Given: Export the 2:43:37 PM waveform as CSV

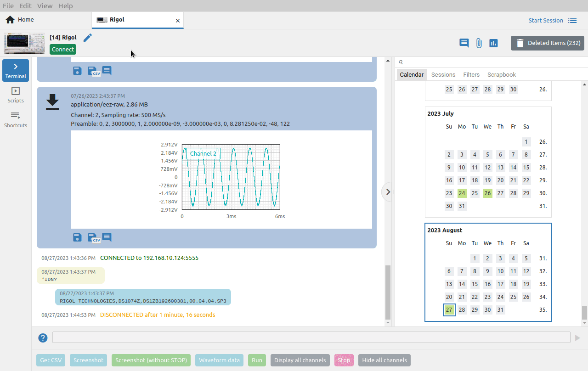Looking at the screenshot, I should 93,238.
